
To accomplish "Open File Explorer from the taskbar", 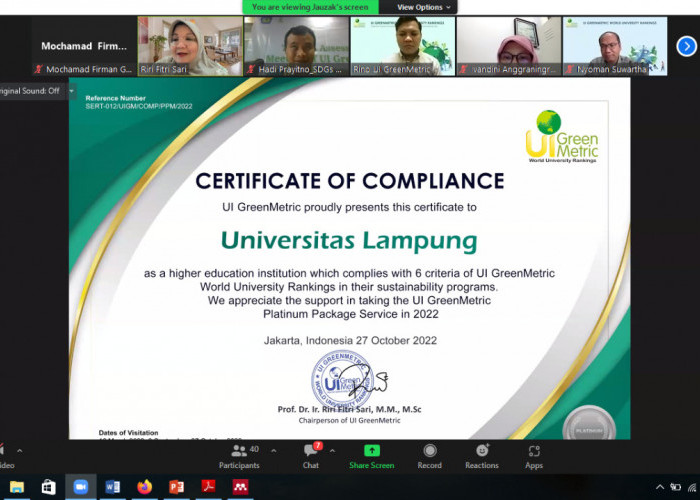I will 17,487.
